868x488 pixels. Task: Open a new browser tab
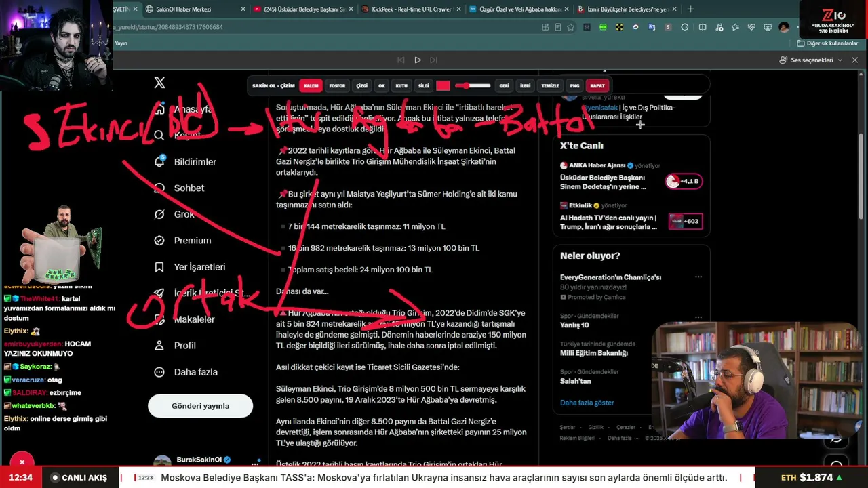[690, 9]
